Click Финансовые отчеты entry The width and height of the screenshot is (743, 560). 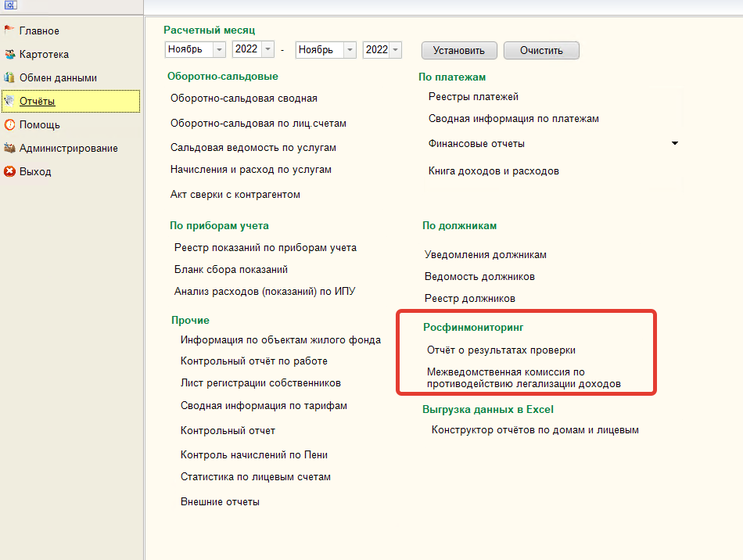point(477,144)
